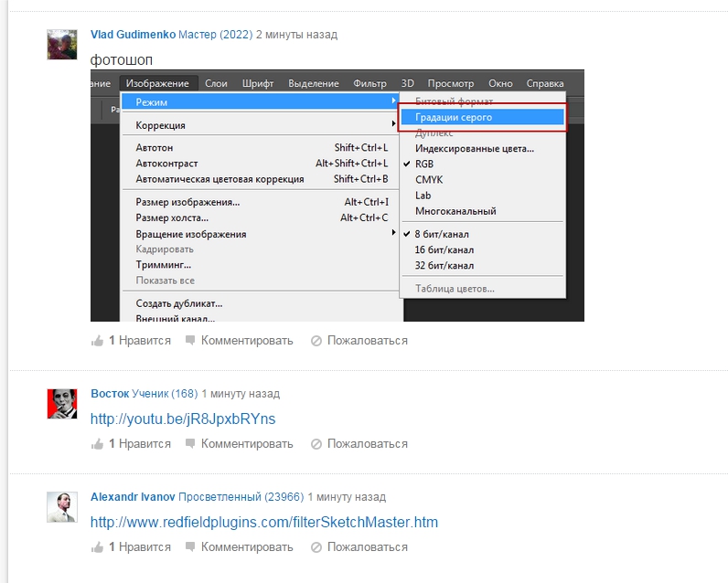This screenshot has height=583, width=728.
Task: Open the Выделение menu
Action: tap(314, 83)
